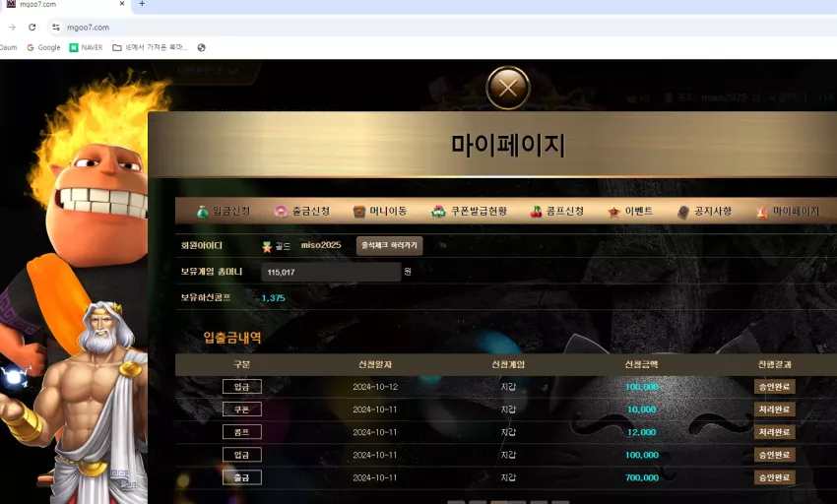Click the coupon icon beside 쿠폰발급현황
The width and height of the screenshot is (837, 504).
[438, 212]
